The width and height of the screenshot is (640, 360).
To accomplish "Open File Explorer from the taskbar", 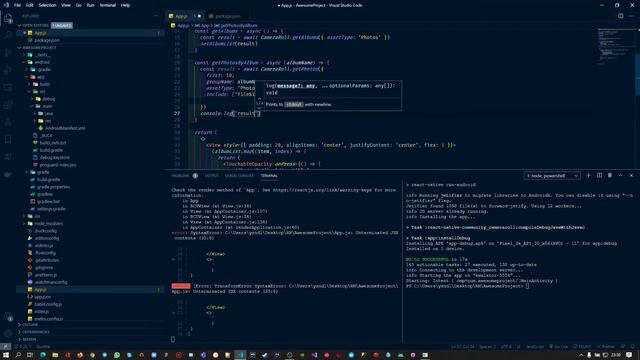I will [x=55, y=355].
